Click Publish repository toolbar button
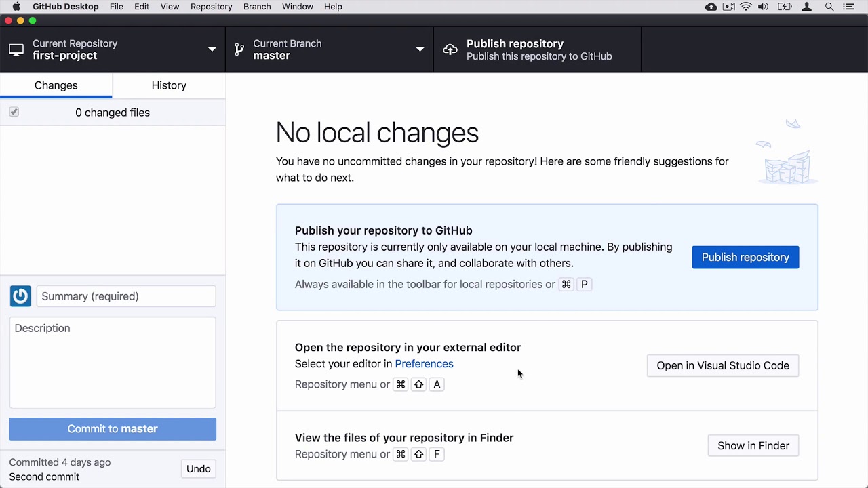The height and width of the screenshot is (488, 868). point(537,49)
